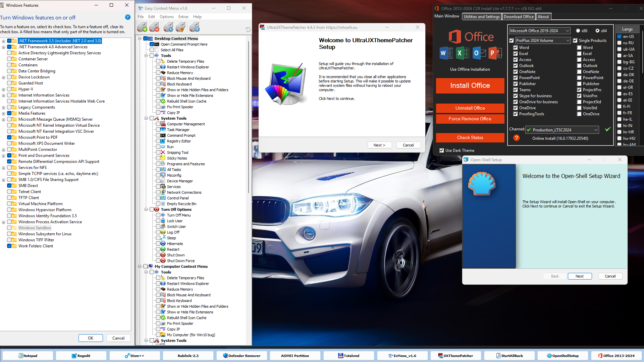Click Next in the UltraUXThemePatcher setup
The width and height of the screenshot is (644, 362).
(x=379, y=145)
